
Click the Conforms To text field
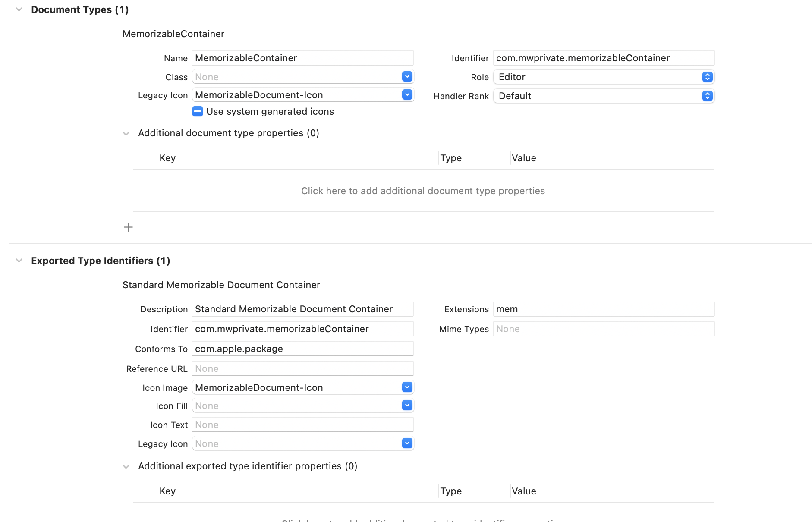(x=302, y=349)
